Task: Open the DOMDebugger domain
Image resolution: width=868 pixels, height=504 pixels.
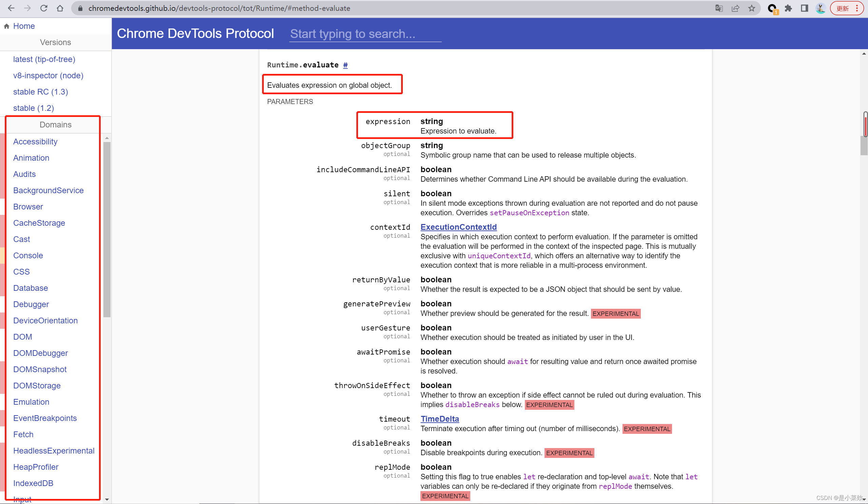Action: tap(40, 353)
